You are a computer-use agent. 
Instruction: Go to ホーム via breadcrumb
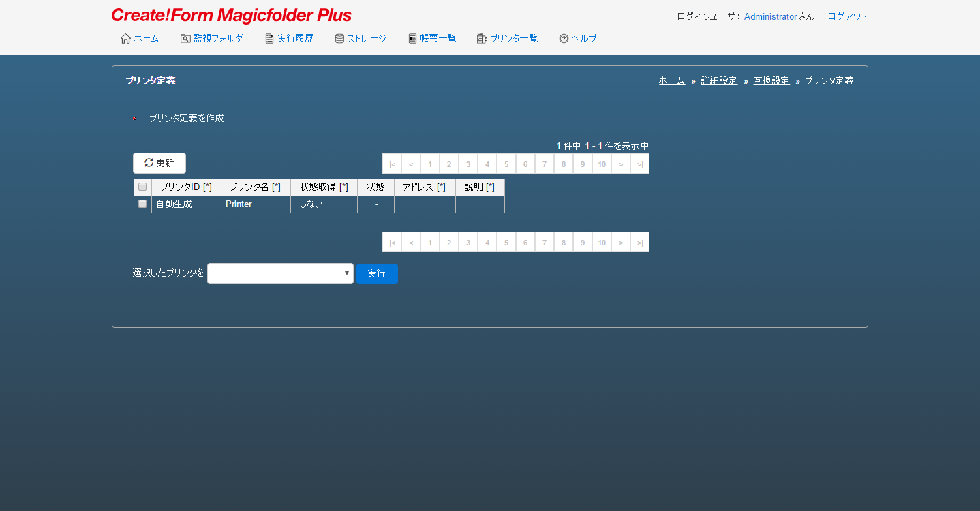point(671,80)
